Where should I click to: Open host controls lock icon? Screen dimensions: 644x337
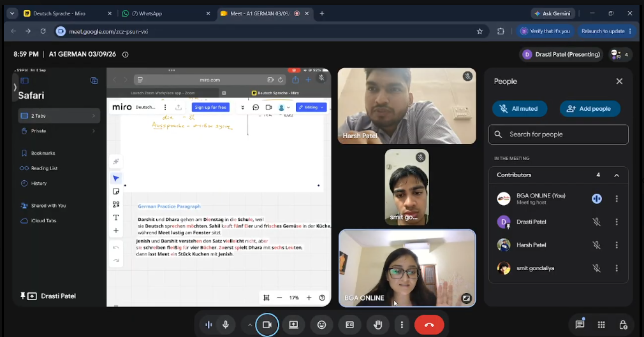coord(623,325)
